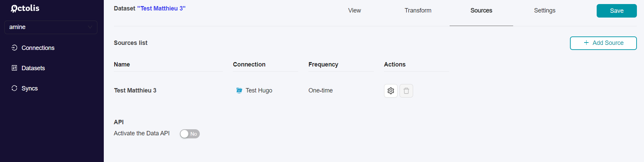The height and width of the screenshot is (162, 644).
Task: Click the Datasets sidebar icon
Action: (x=14, y=68)
